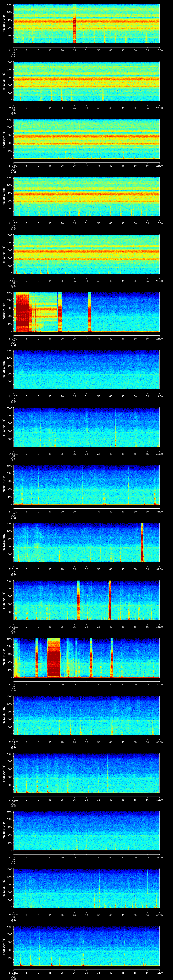Select the red burst near 39 seconds in 21:32 row
This screenshot has width=173, height=980.
pyautogui.click(x=109, y=600)
